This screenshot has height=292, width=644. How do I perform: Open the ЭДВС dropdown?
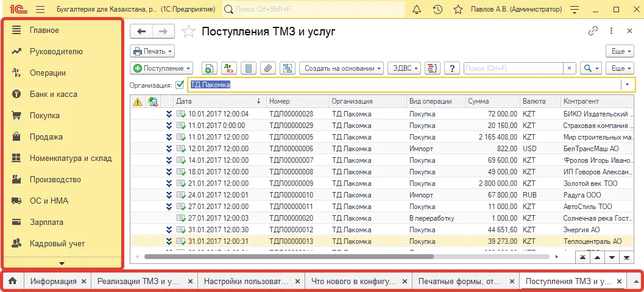[404, 69]
